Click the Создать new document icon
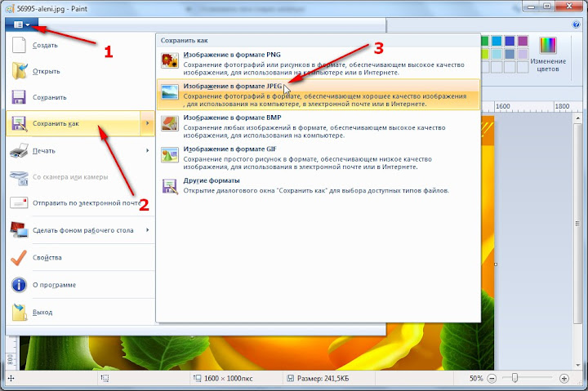 tap(19, 45)
